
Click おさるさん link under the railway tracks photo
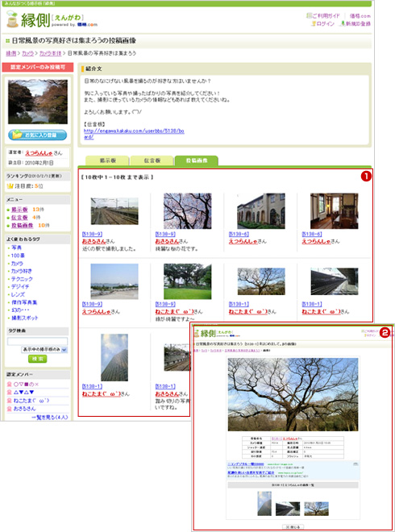[94, 241]
